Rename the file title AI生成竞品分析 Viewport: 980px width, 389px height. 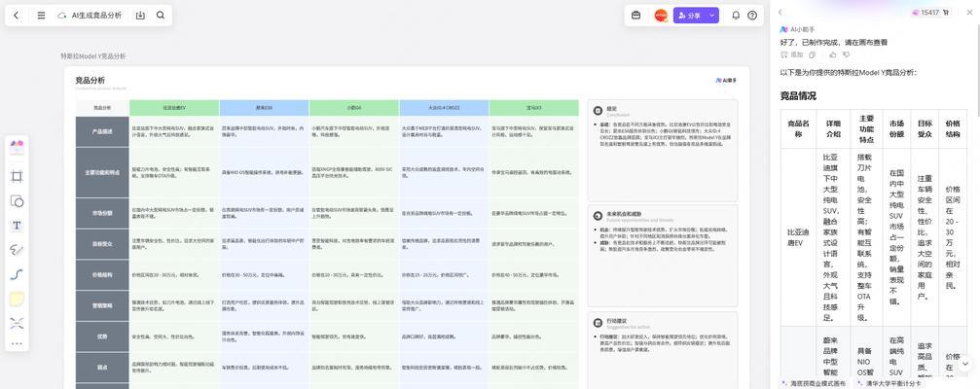pos(97,16)
